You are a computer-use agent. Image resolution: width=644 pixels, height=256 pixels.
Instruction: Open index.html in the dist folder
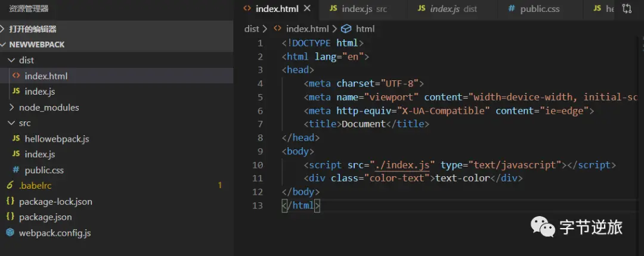tap(117, 76)
